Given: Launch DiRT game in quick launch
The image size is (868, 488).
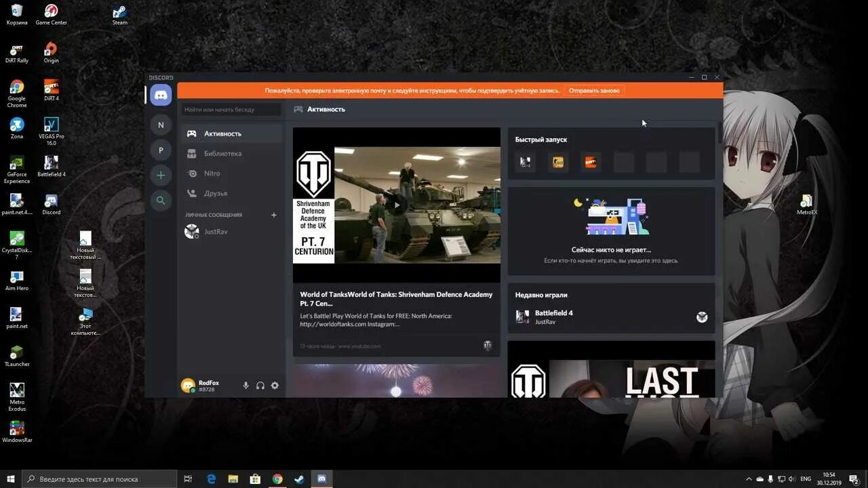Looking at the screenshot, I should tap(591, 162).
